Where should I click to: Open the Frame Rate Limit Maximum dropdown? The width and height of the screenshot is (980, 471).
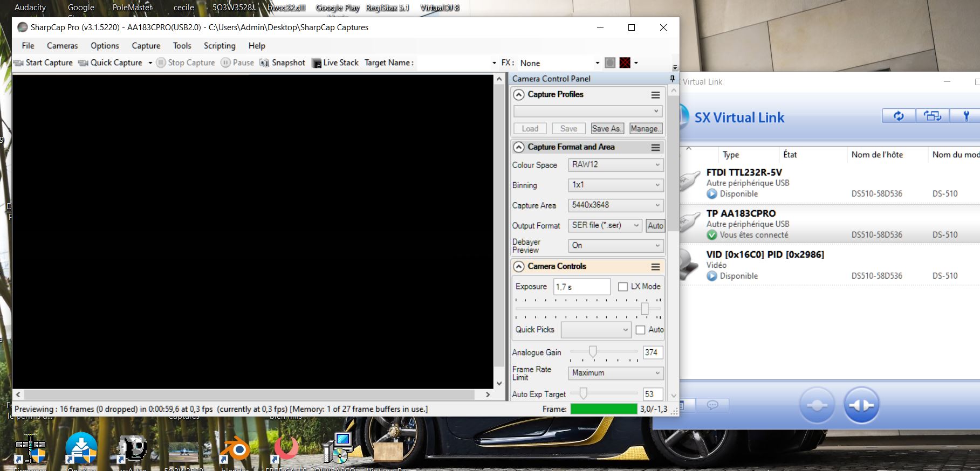[x=615, y=373]
